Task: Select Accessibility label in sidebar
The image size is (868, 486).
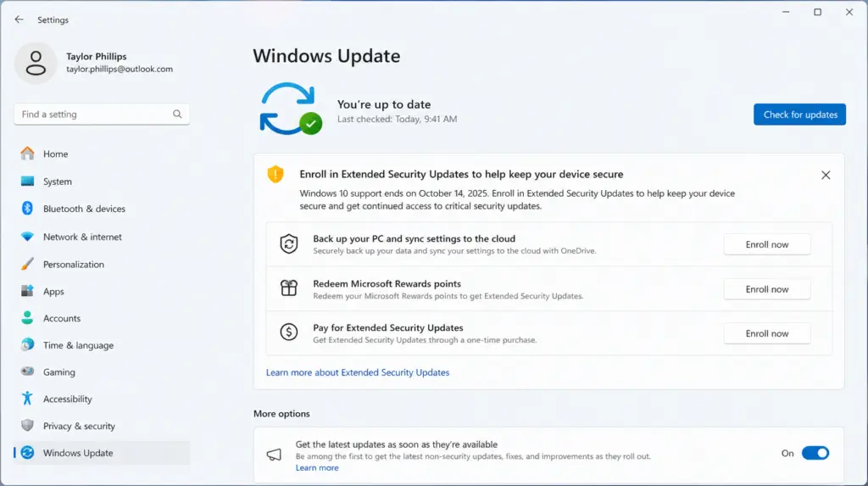Action: (x=68, y=399)
